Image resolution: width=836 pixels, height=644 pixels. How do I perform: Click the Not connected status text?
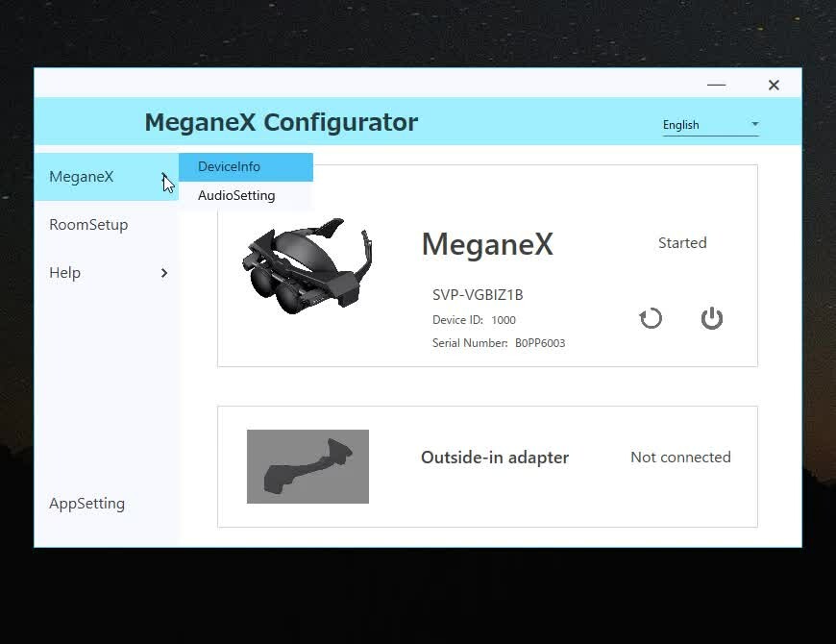(680, 458)
